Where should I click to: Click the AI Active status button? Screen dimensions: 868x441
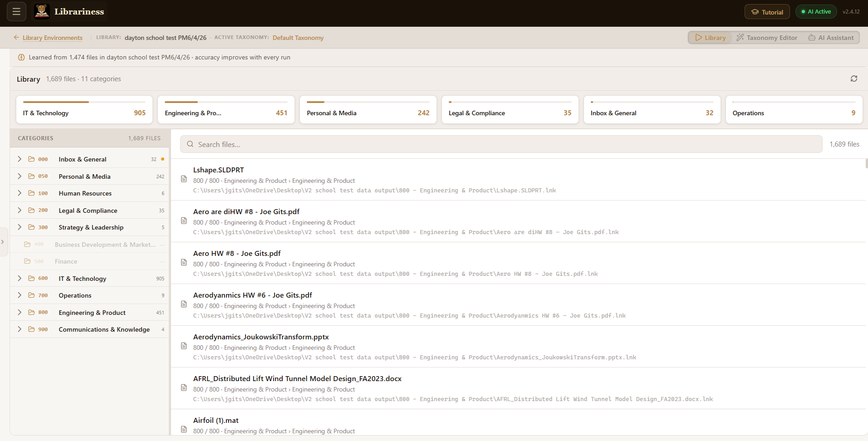[x=816, y=12]
